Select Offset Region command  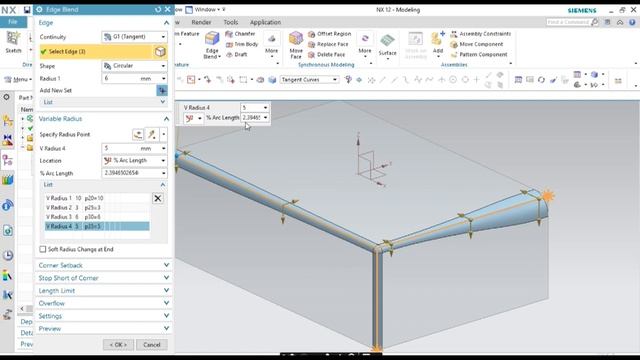point(329,34)
